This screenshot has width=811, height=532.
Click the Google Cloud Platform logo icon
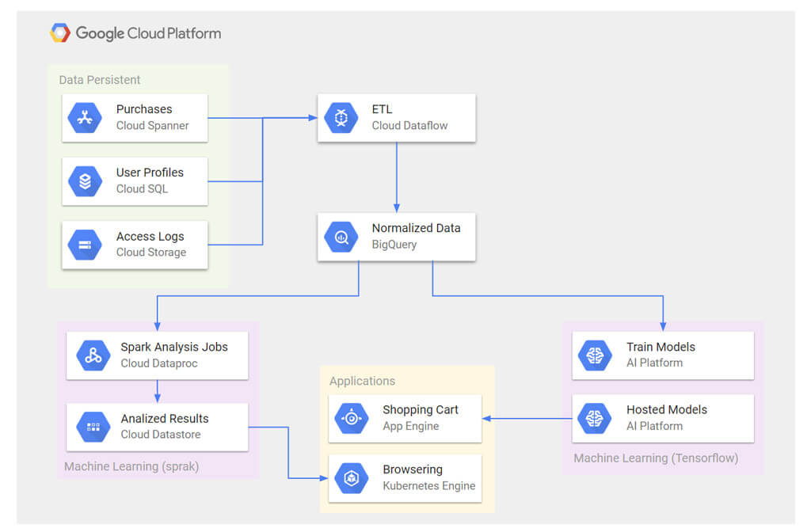pyautogui.click(x=60, y=33)
